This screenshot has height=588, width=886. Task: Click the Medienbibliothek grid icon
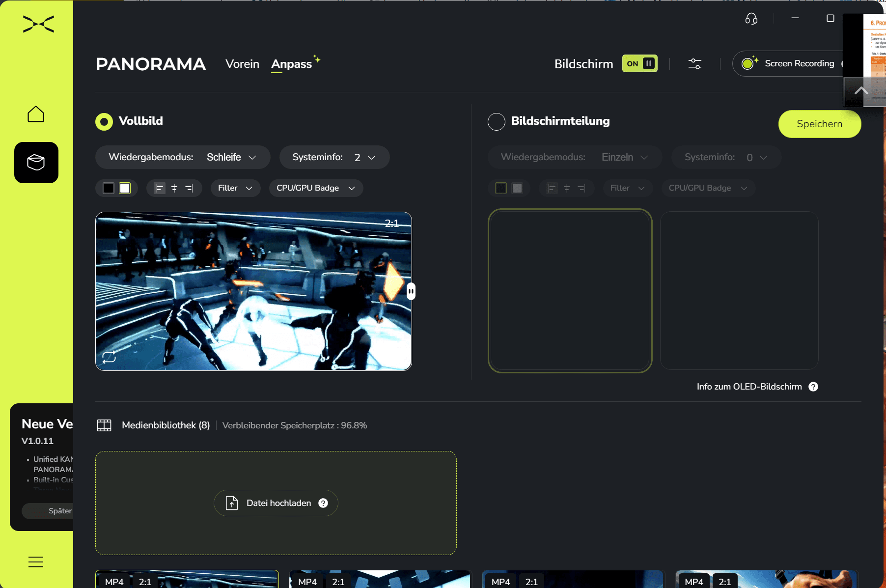[x=104, y=425]
